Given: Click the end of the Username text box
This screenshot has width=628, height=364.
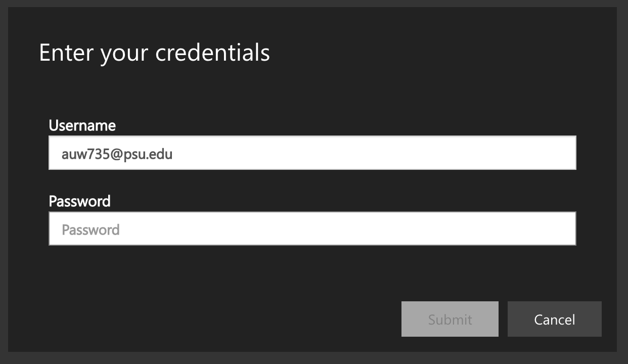Looking at the screenshot, I should coord(561,153).
